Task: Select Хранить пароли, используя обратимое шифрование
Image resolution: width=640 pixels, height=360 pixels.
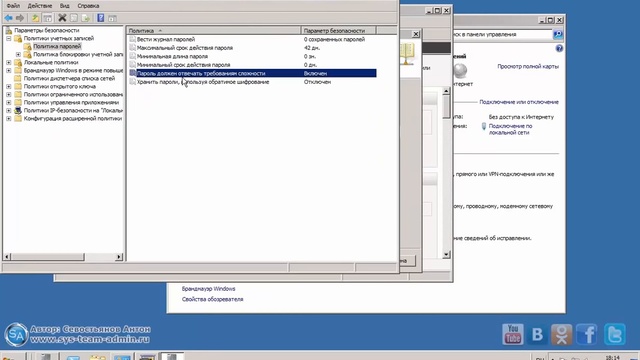Action: pyautogui.click(x=203, y=82)
